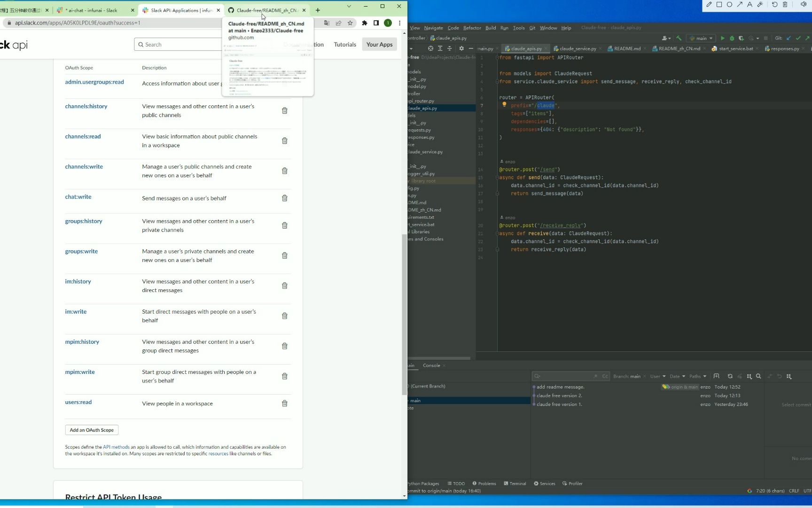Delete the channels:history OAuth scope

pyautogui.click(x=284, y=111)
